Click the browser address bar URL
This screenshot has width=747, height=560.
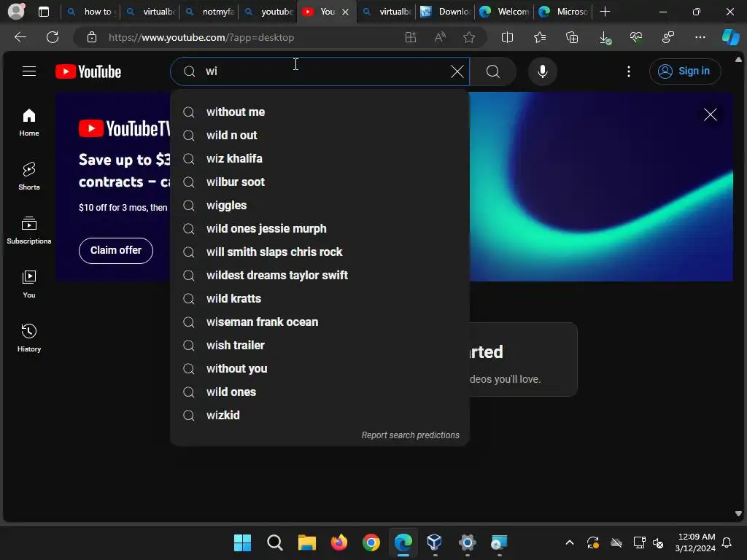click(x=201, y=37)
